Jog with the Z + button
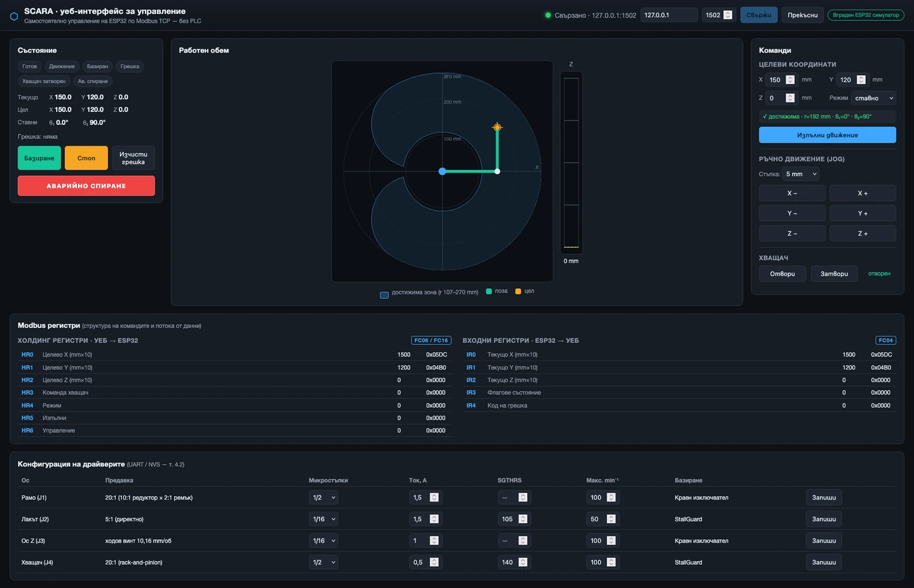 (863, 233)
